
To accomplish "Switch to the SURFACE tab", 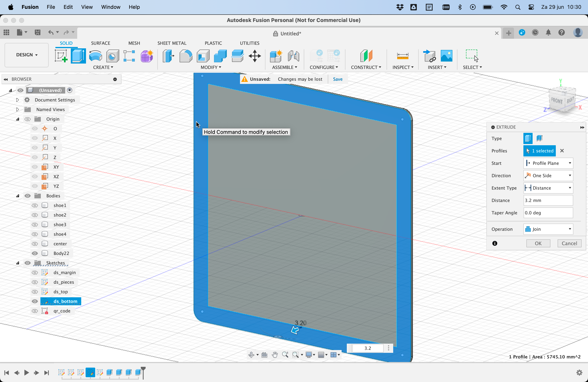I will (x=100, y=43).
